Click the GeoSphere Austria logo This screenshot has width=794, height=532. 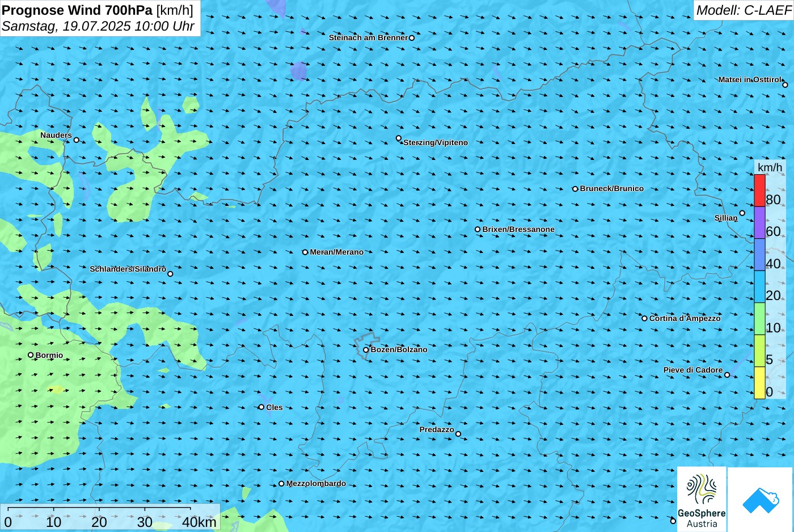pyautogui.click(x=702, y=499)
